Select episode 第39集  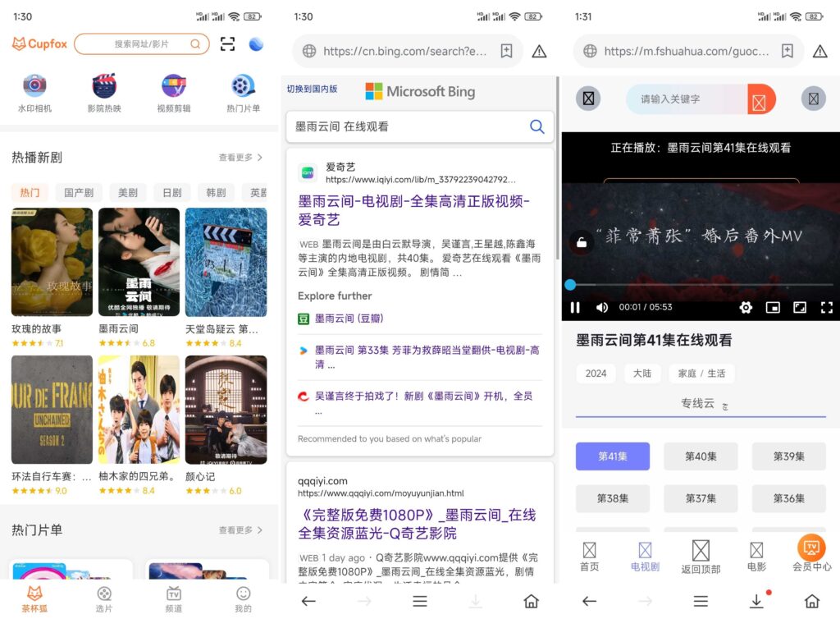coord(788,456)
